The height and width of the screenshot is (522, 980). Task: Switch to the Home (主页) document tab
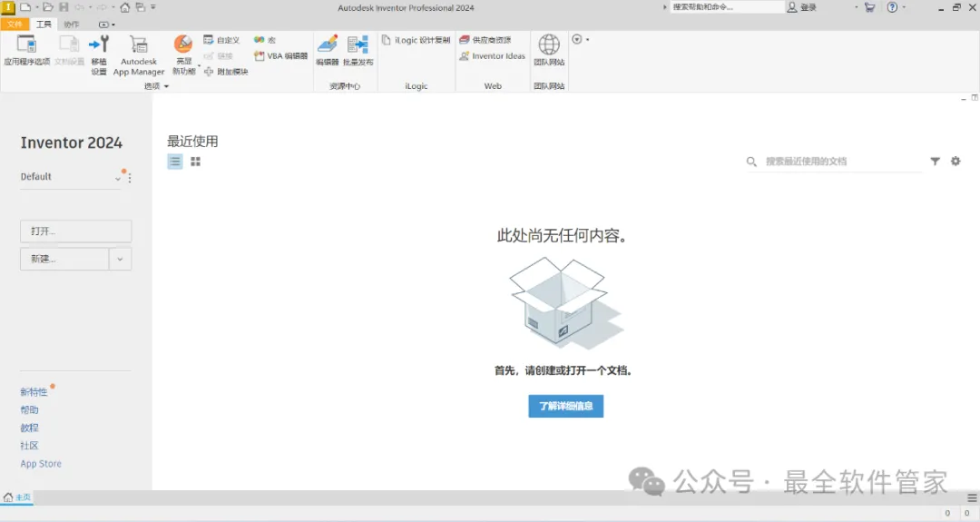17,497
